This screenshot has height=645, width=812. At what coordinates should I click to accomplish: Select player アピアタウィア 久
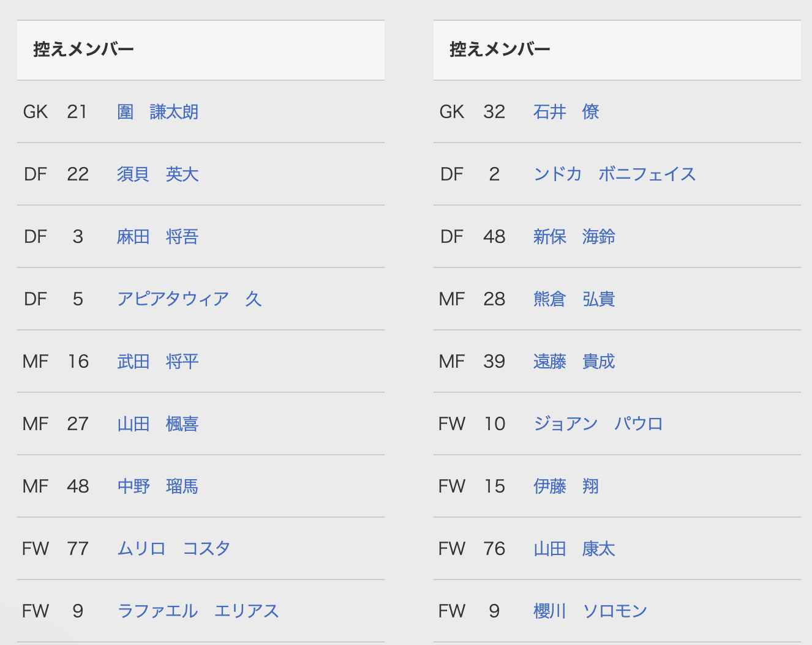190,299
